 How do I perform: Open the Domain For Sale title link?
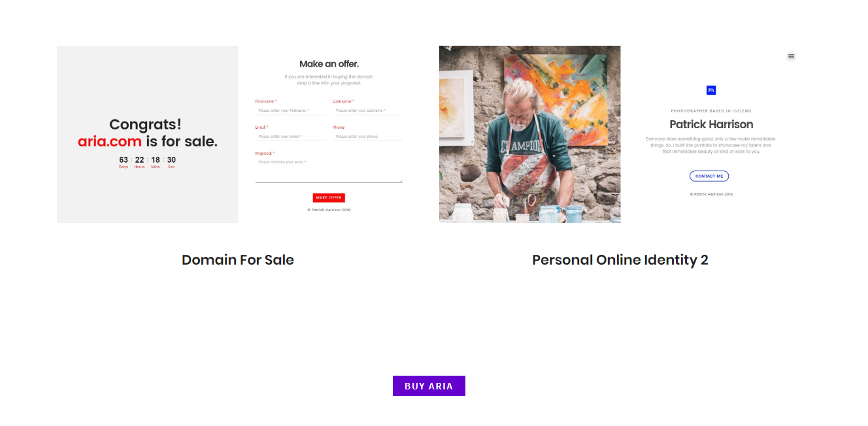238,260
